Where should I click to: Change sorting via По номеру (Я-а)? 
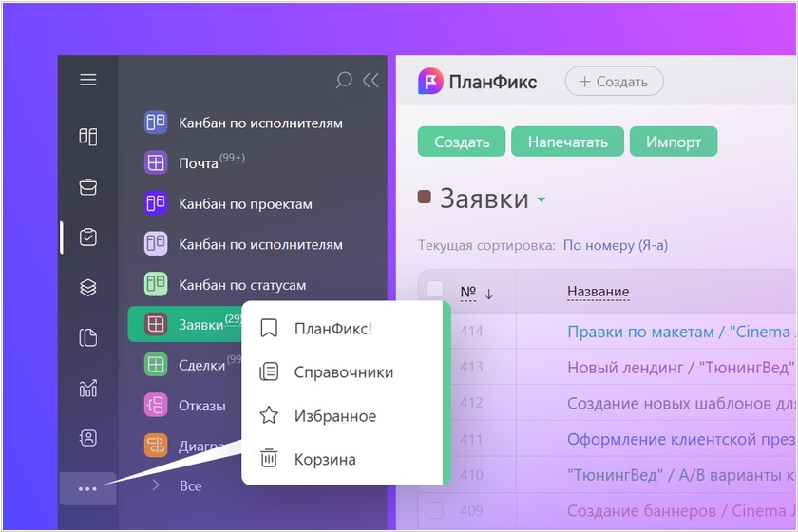point(616,245)
